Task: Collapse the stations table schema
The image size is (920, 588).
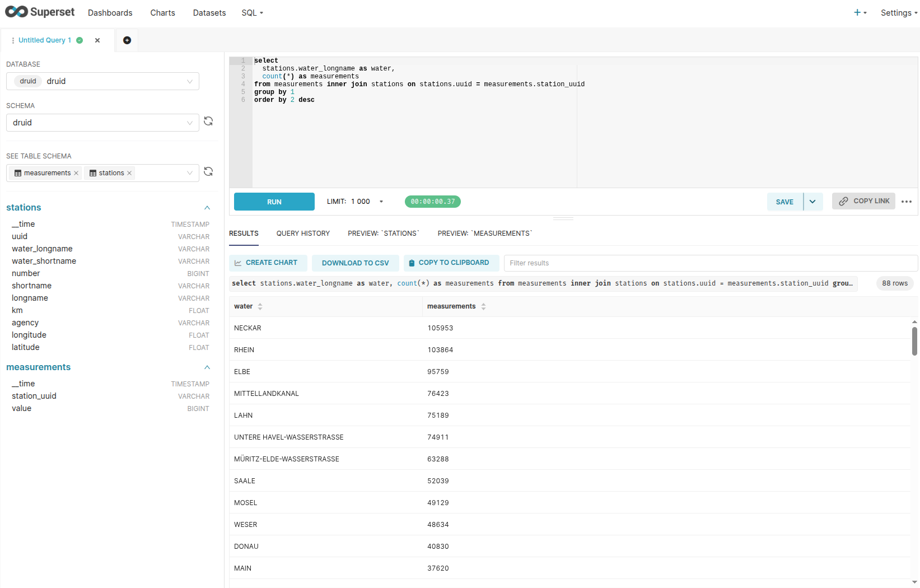Action: point(207,208)
